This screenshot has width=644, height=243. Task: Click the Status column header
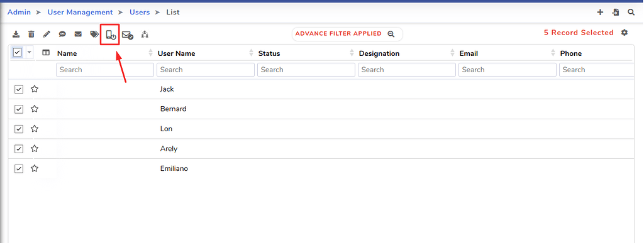pos(269,53)
